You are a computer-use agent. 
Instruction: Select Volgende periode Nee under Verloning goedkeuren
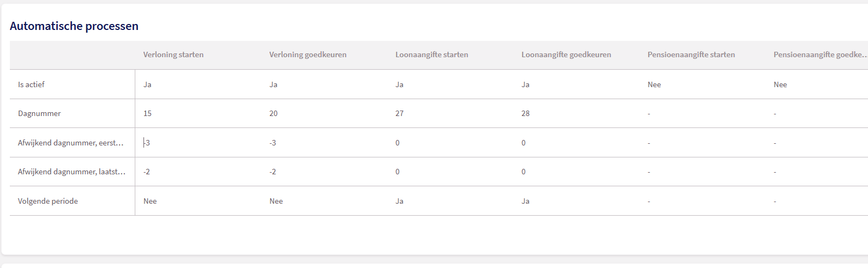click(276, 201)
